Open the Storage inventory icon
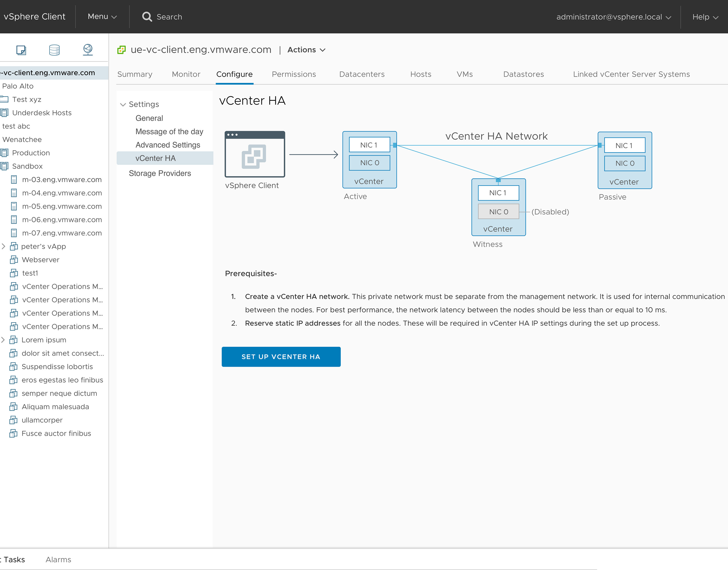This screenshot has width=728, height=570. tap(54, 50)
